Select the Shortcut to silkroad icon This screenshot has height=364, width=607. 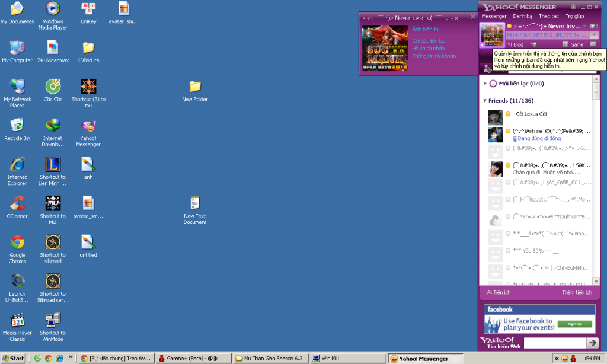pos(53,250)
